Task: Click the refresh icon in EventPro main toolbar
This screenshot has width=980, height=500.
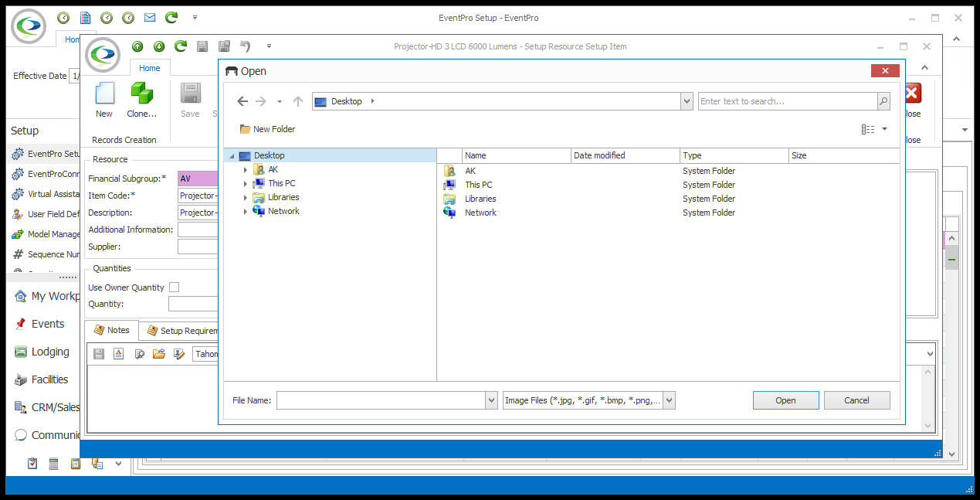Action: point(171,17)
